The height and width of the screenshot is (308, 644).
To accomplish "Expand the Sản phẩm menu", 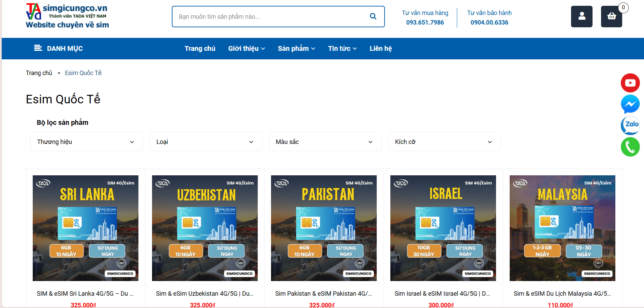I will pos(296,48).
